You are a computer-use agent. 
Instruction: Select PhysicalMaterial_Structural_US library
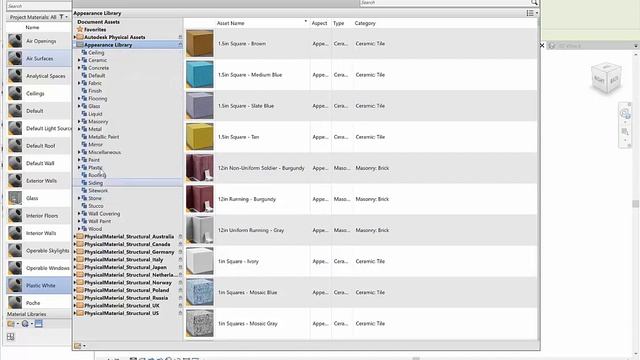point(121,313)
